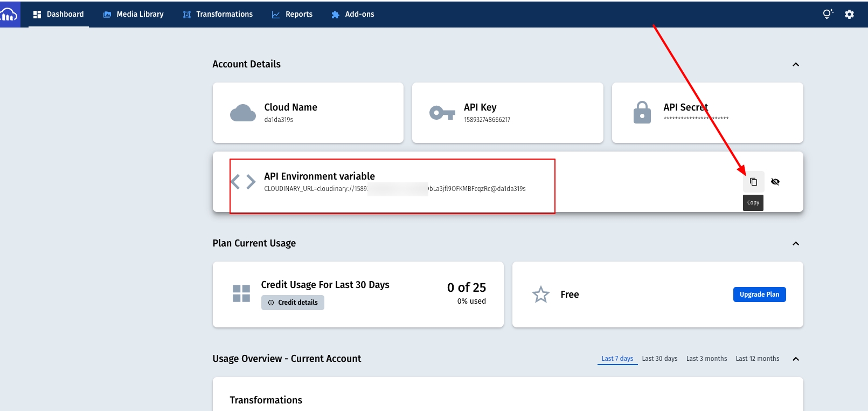
Task: Click the padlock icon beside API Secret
Action: pyautogui.click(x=642, y=113)
